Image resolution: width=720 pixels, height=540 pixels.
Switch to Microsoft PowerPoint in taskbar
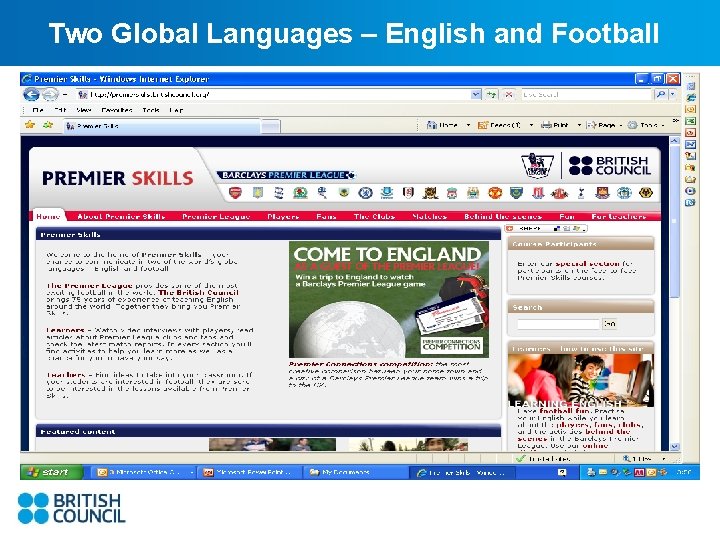click(248, 472)
